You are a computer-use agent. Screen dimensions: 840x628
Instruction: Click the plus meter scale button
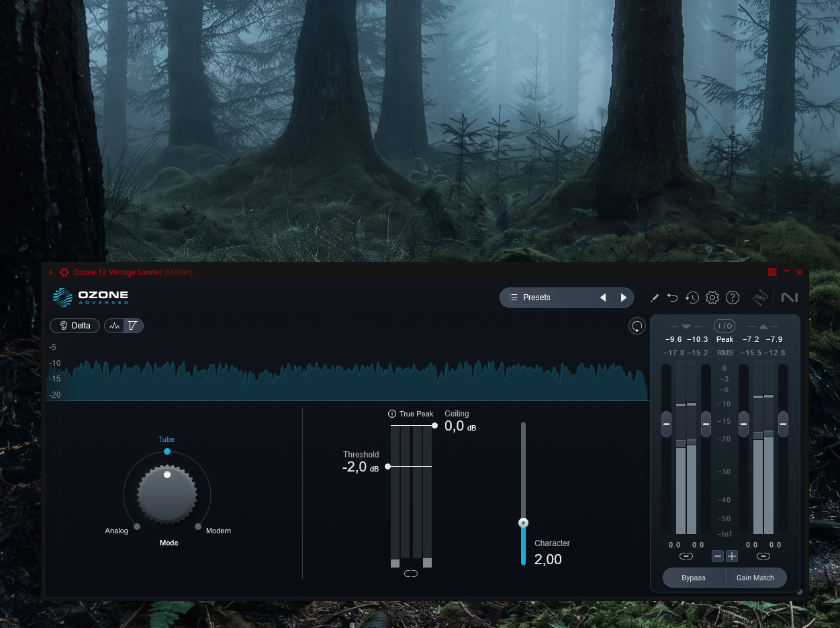coord(732,556)
